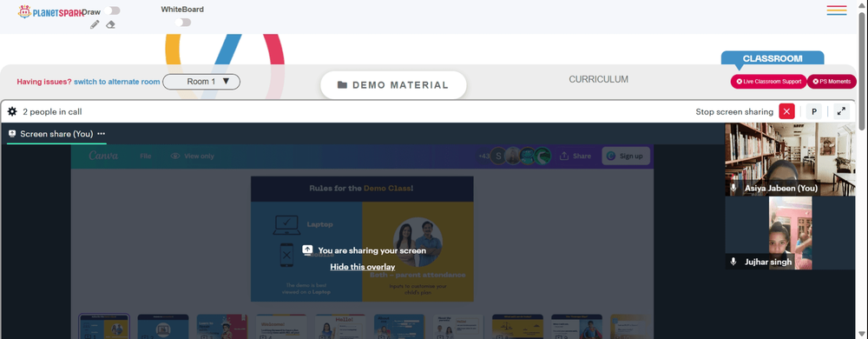
Task: Toggle the Draw switch on
Action: [112, 10]
